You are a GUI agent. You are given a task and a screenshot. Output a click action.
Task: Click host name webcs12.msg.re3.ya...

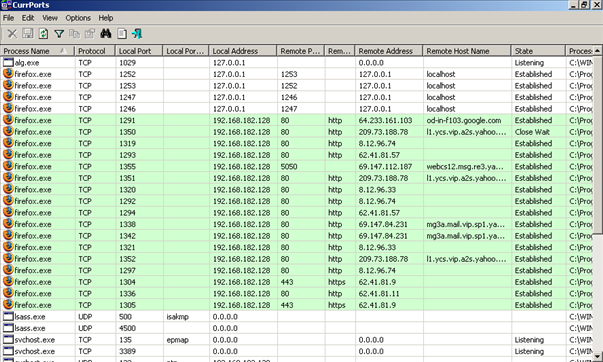click(466, 167)
